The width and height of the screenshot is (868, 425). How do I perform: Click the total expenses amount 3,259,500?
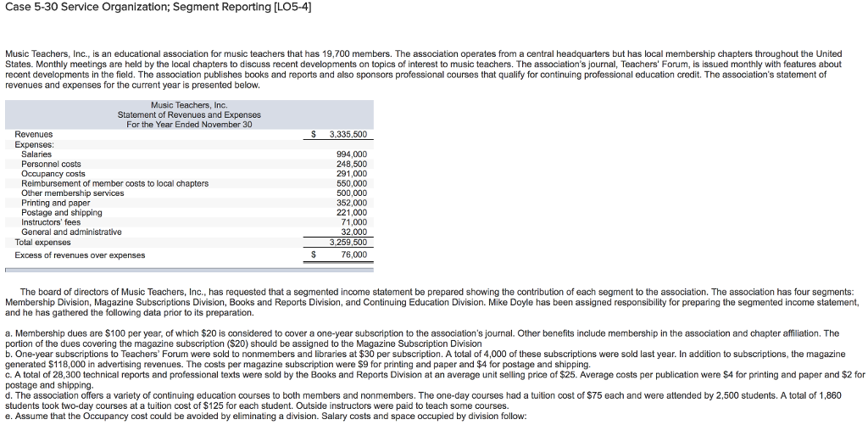(x=348, y=243)
